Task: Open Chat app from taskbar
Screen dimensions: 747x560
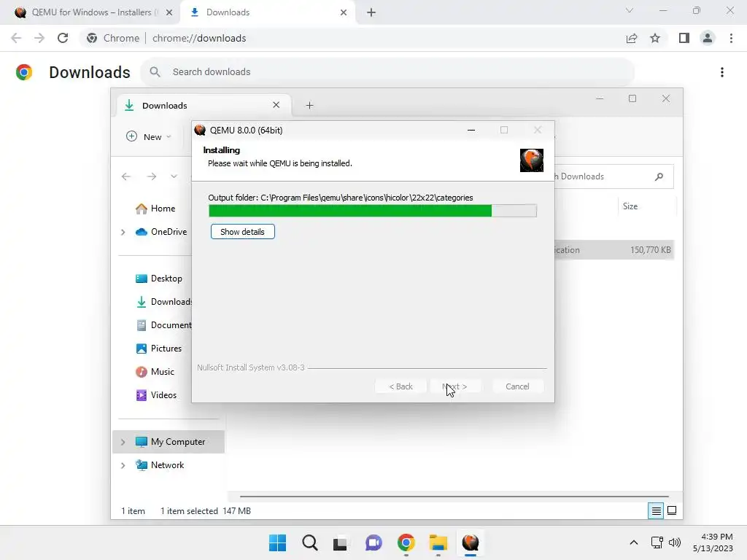Action: pos(374,542)
